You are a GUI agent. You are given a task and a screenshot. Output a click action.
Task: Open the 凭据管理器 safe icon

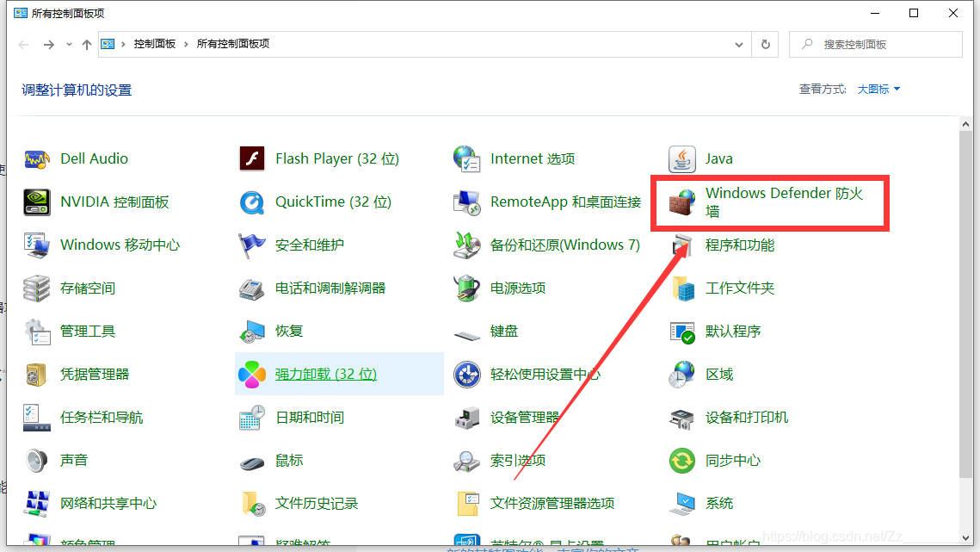point(37,375)
